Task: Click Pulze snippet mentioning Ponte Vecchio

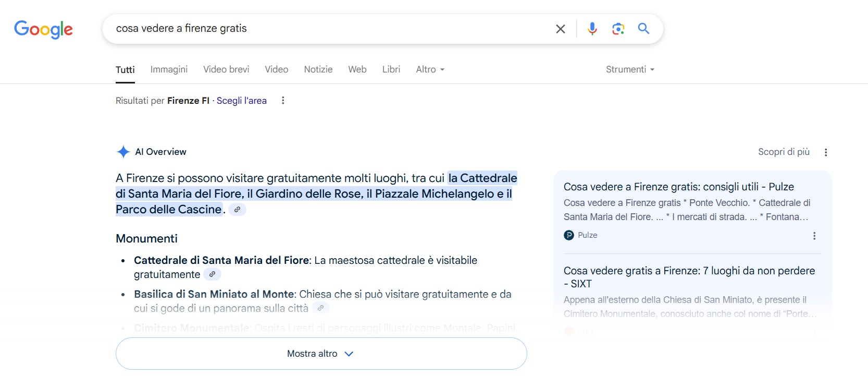Action: pos(687,210)
